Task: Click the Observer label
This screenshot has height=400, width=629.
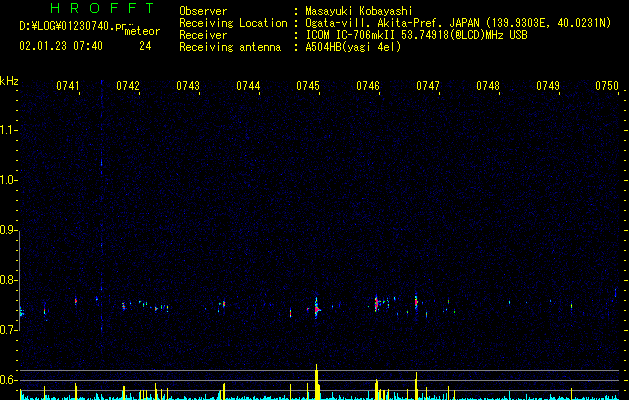Action: pyautogui.click(x=203, y=11)
